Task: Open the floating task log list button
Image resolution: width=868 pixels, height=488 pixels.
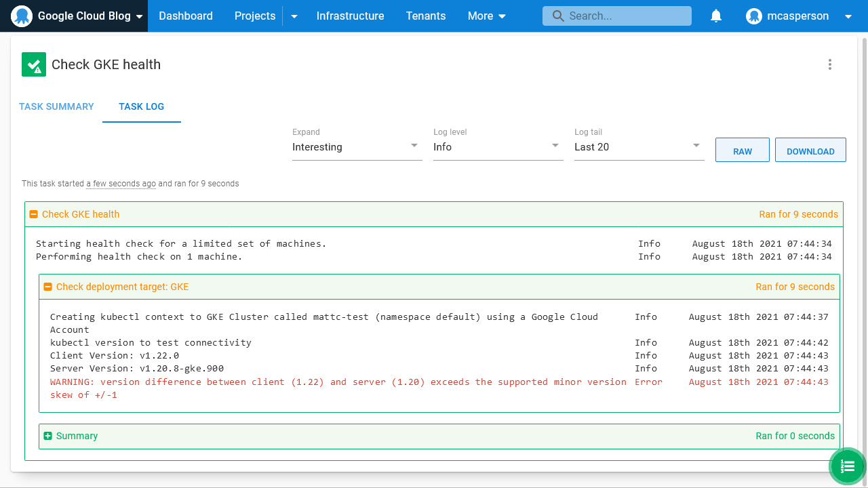Action: pyautogui.click(x=847, y=466)
